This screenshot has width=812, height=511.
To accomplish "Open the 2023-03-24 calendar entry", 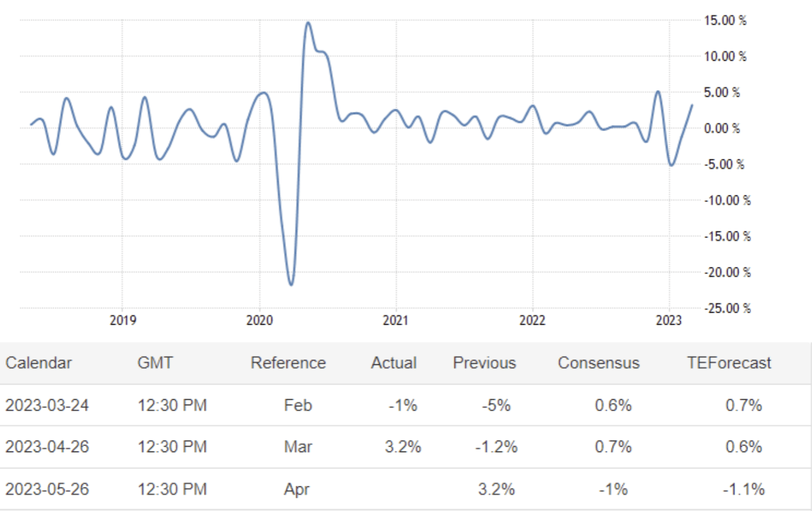I will point(47,405).
